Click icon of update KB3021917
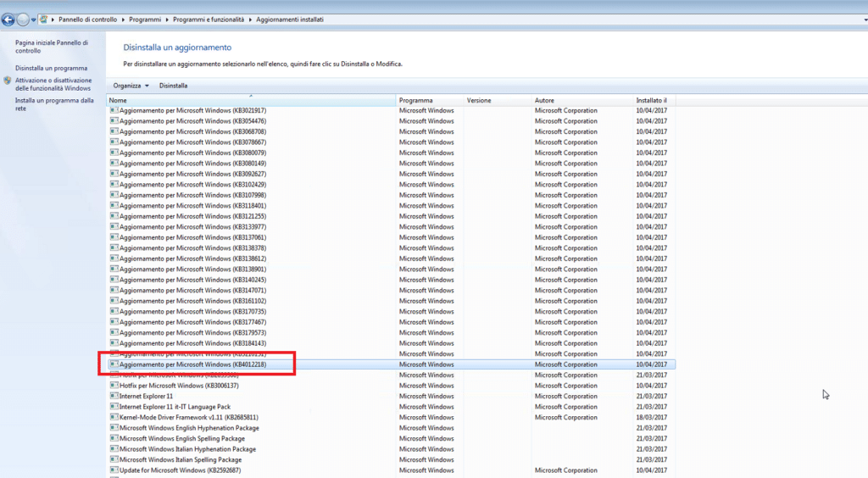 (x=114, y=110)
